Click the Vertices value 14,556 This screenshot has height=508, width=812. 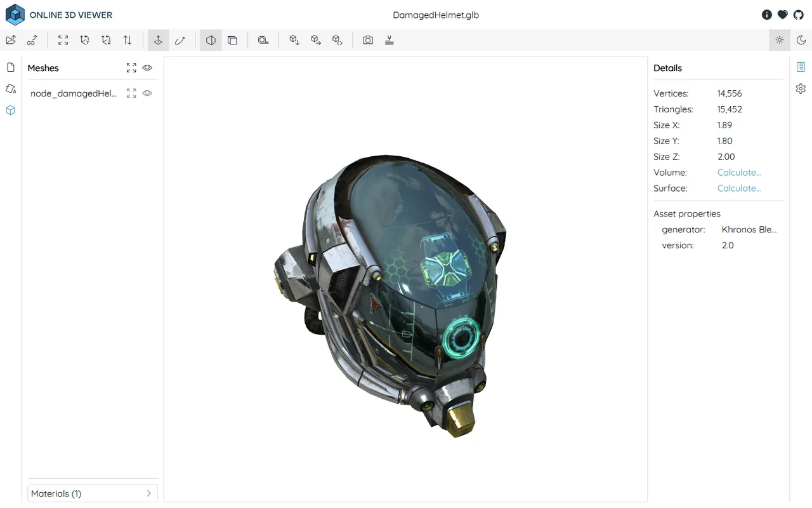coord(730,93)
